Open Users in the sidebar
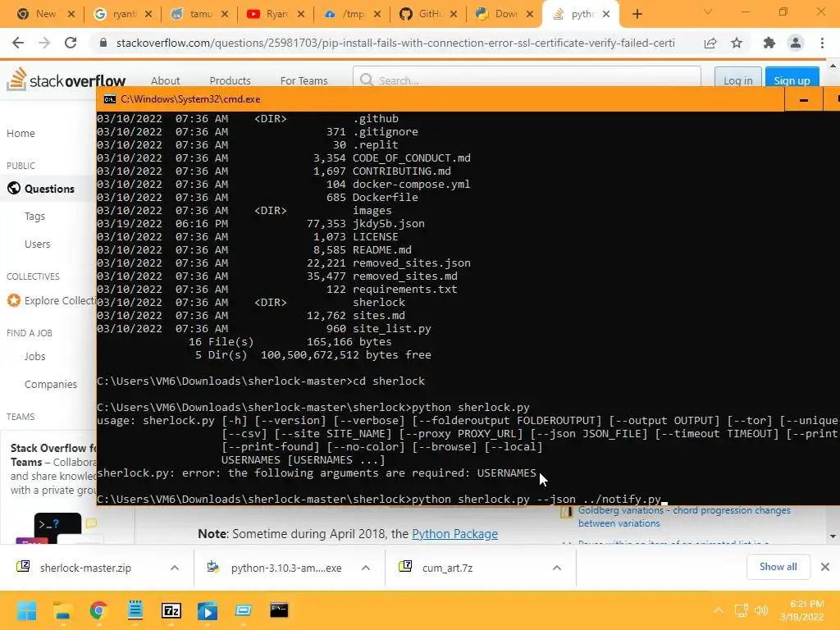This screenshot has width=840, height=630. 38,244
